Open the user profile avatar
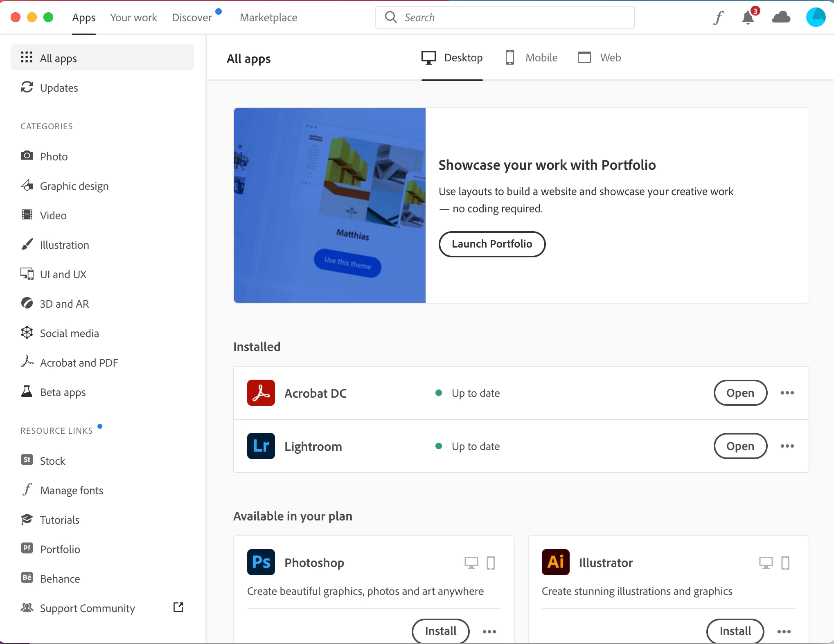Screen dimensions: 834x644 tap(816, 17)
